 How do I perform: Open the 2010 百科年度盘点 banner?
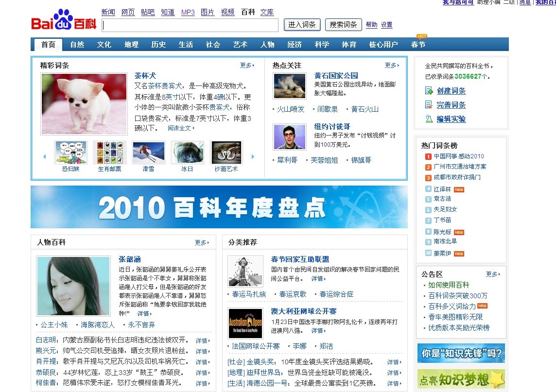click(x=219, y=207)
